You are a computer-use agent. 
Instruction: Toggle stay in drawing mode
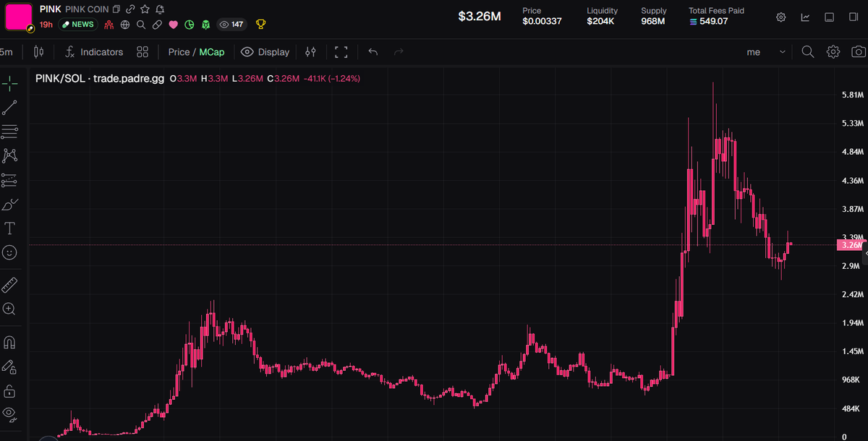[10, 367]
